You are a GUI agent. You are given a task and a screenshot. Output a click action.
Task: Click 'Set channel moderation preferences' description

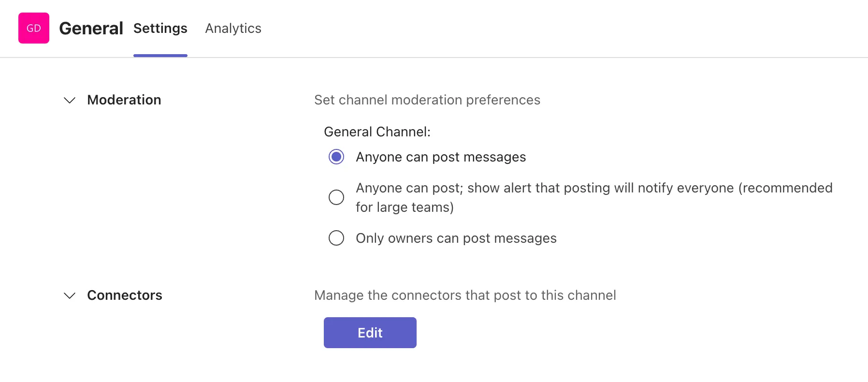pos(427,100)
